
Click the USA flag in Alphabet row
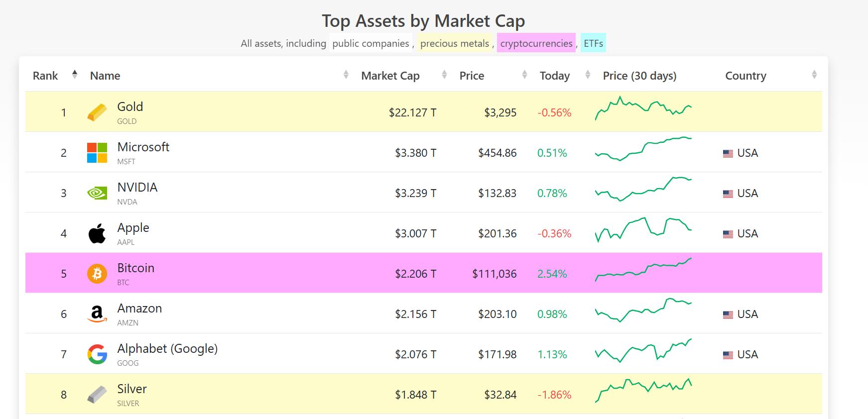tap(728, 355)
